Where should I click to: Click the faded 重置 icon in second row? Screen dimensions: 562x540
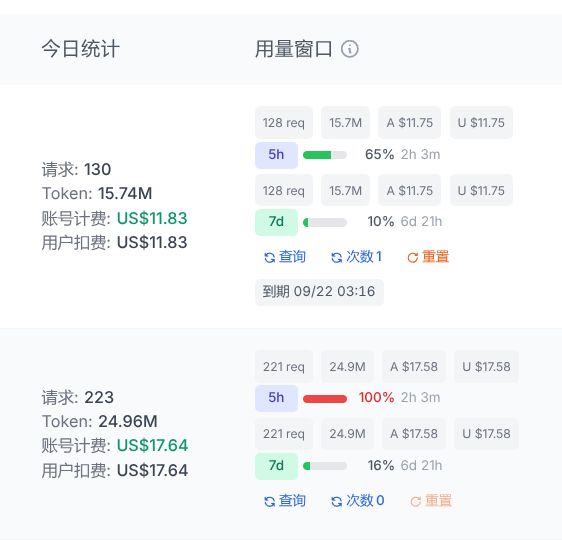pos(415,501)
